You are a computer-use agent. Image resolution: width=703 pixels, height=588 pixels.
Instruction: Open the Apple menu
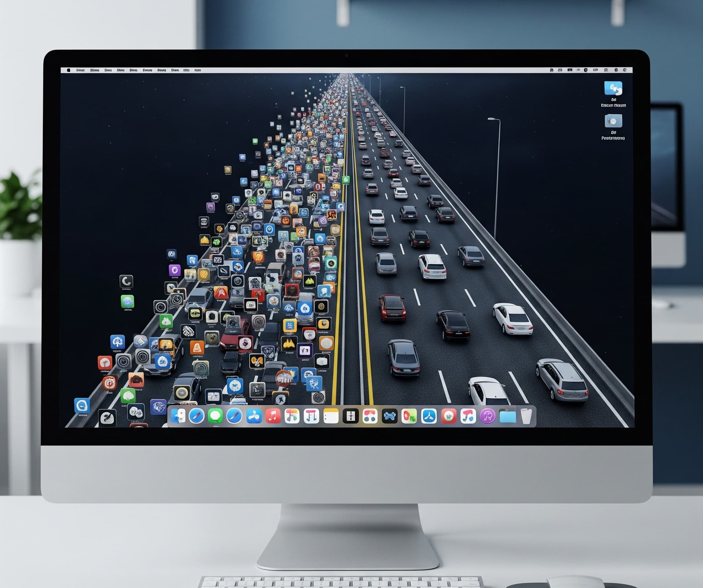[x=68, y=70]
